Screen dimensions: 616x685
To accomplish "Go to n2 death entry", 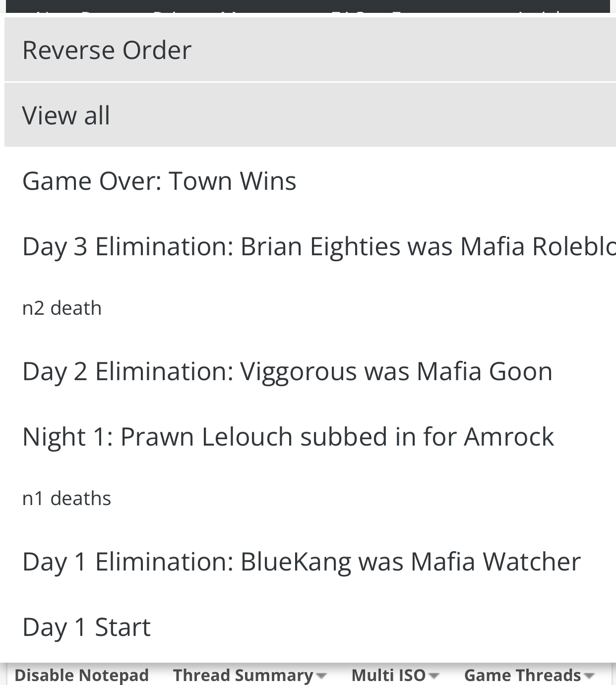I will coord(310,308).
